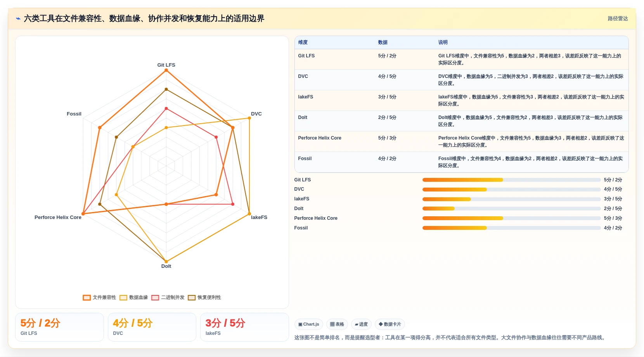Select the Dolt progress bar
The image size is (644, 357).
[511, 209]
